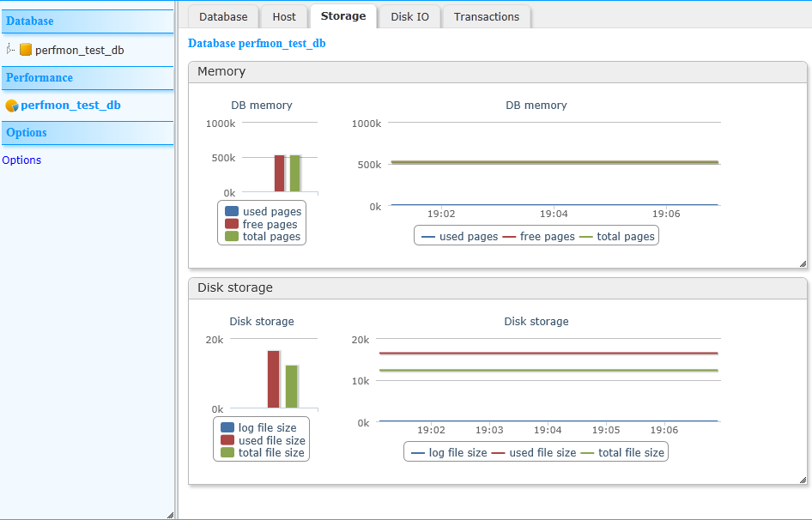812x520 pixels.
Task: Toggle log file size in Disk storage bar legend
Action: click(x=258, y=428)
